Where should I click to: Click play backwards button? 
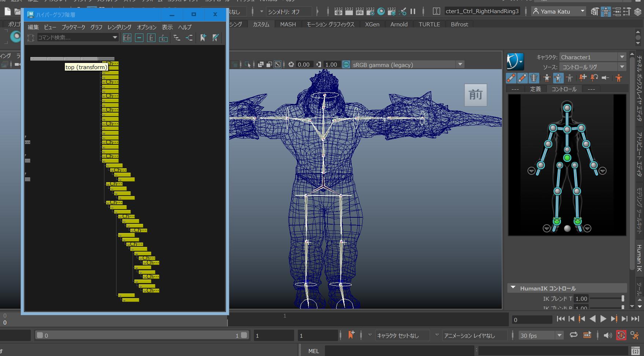pos(592,319)
